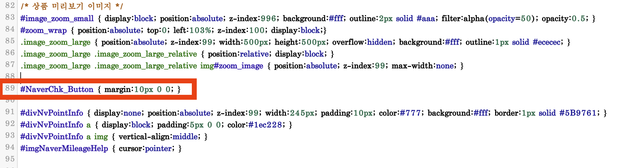This screenshot has width=644, height=168.
Task: Click the #NaverChk_Button selector on line 89
Action: point(57,89)
